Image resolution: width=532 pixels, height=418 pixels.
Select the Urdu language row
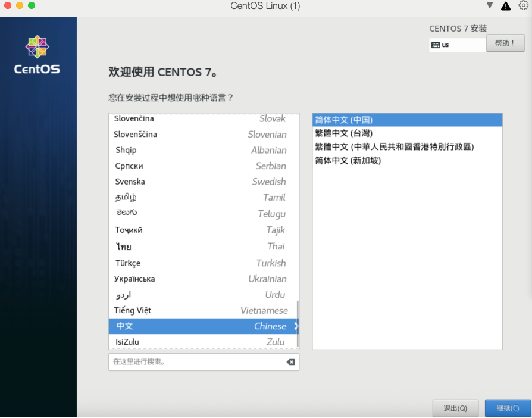coord(203,294)
